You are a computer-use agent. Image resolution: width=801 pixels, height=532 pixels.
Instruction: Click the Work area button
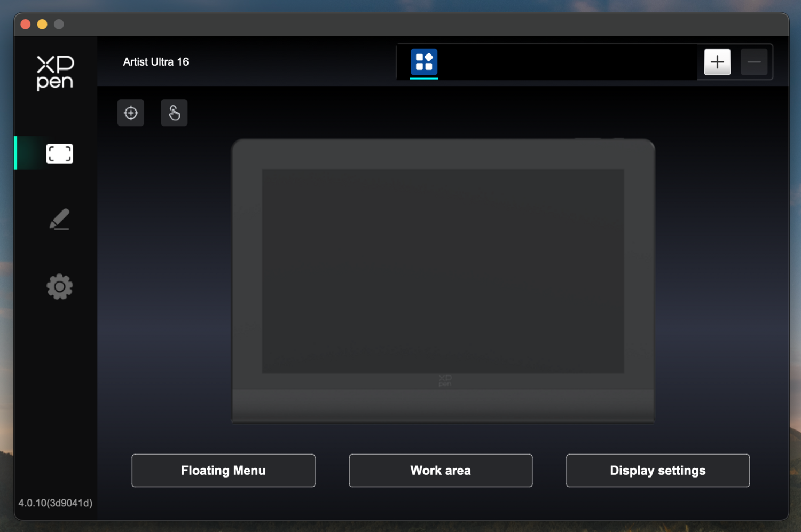tap(441, 471)
